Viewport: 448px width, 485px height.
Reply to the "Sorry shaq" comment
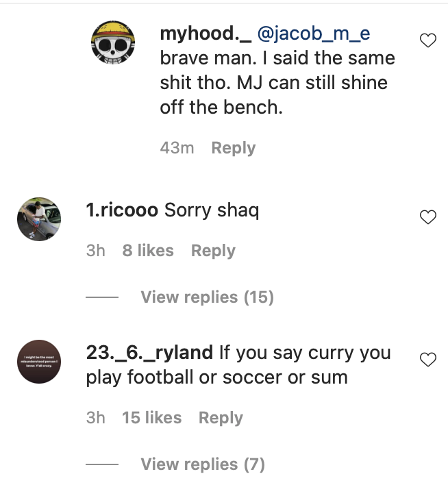(213, 251)
